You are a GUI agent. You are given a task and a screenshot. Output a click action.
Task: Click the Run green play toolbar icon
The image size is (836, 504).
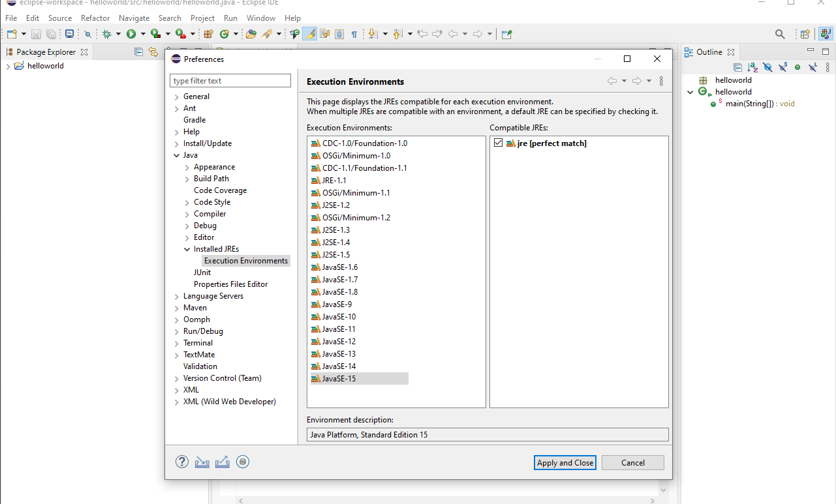[131, 34]
